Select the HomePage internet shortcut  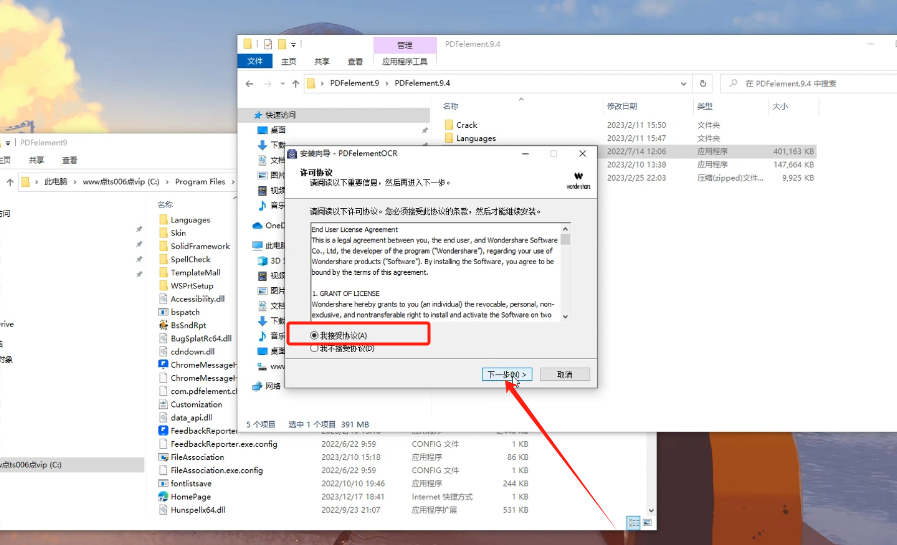pos(190,496)
